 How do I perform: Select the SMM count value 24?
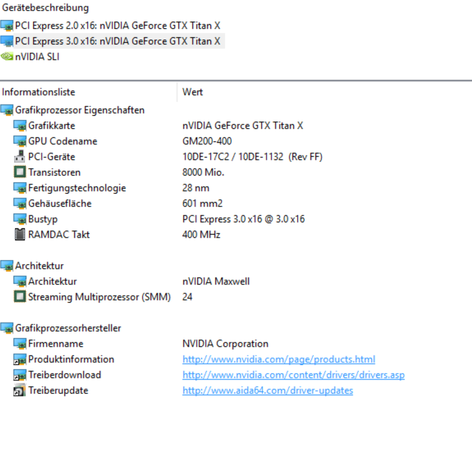coord(188,297)
